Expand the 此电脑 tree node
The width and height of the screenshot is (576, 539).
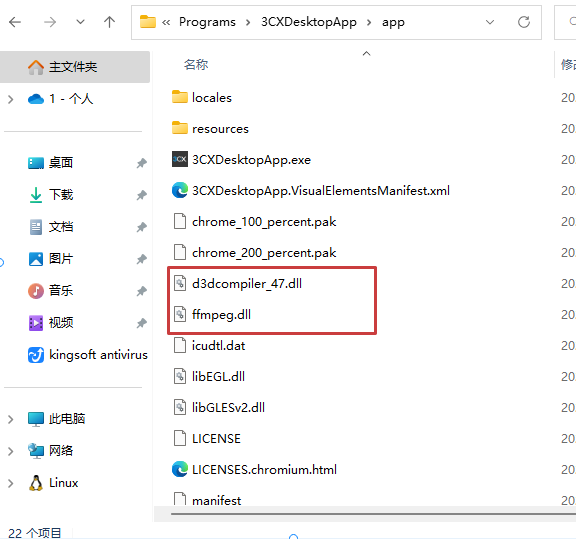11,419
